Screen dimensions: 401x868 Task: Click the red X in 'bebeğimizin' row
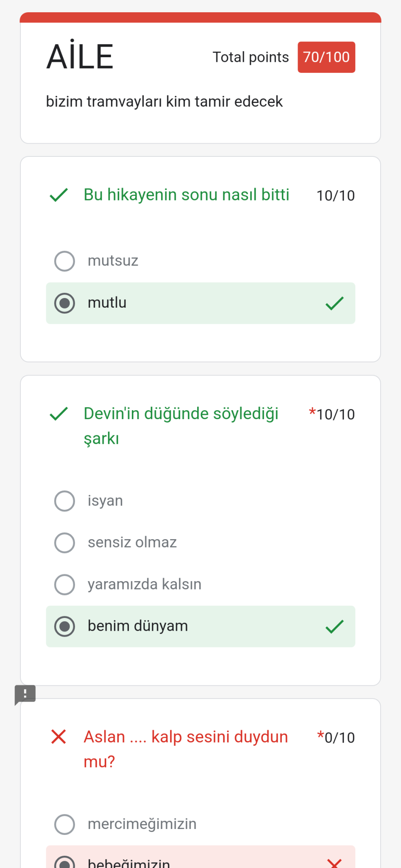click(334, 863)
